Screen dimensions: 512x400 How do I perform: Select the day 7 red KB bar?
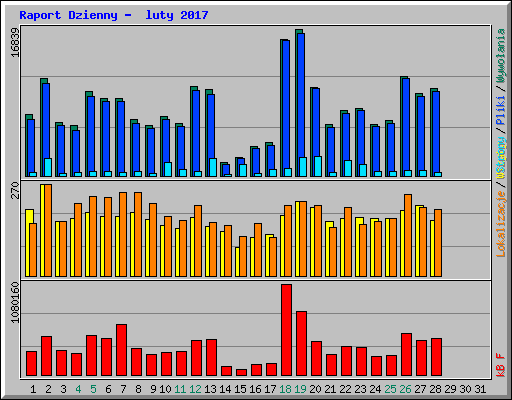click(x=121, y=350)
